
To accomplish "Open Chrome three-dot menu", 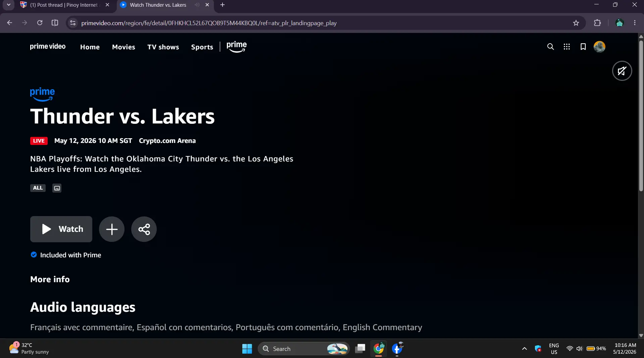I will click(x=635, y=23).
